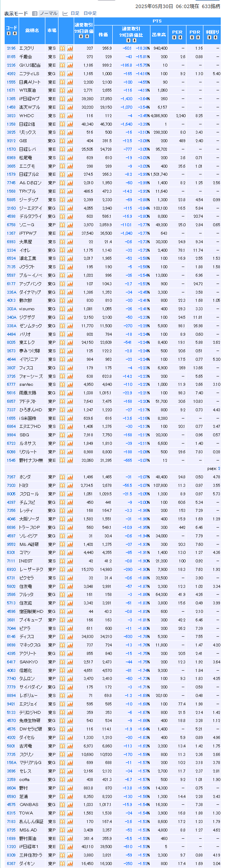The image size is (225, 868).
Task: Switch display mode to 日足
Action: coord(75,13)
